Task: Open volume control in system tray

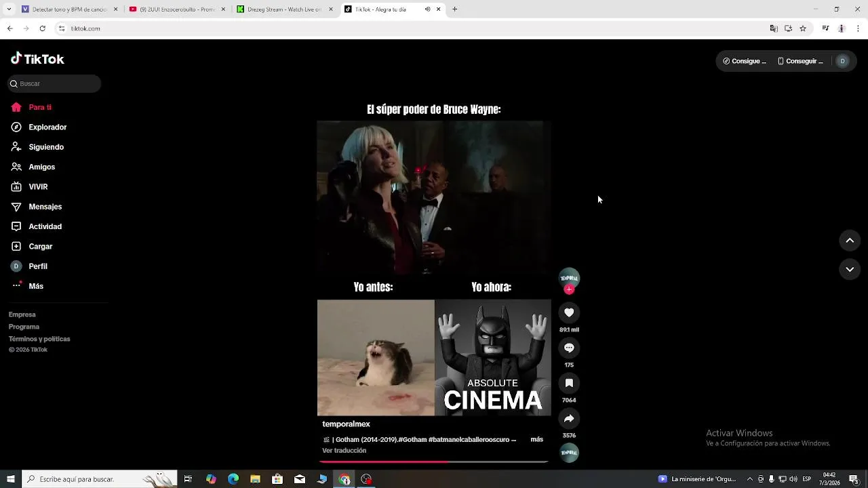Action: (793, 479)
